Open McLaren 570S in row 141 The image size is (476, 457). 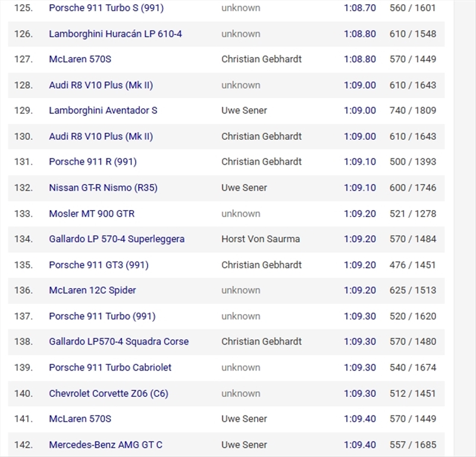(80, 419)
